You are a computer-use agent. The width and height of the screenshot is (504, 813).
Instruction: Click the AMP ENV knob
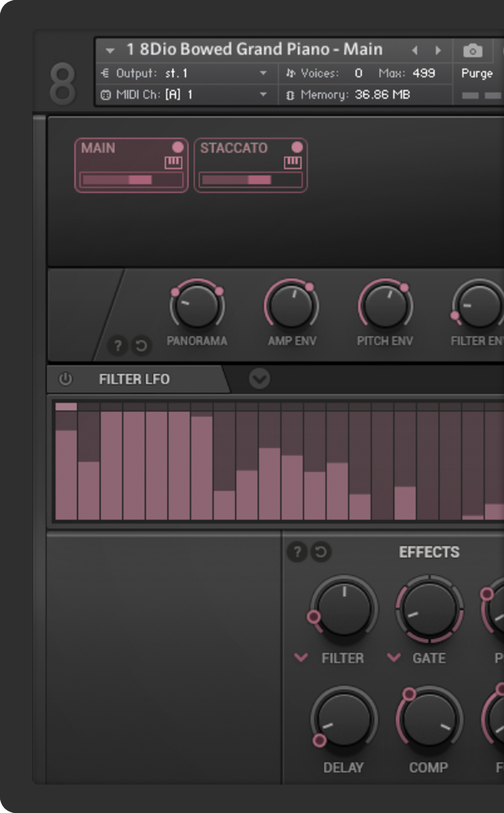click(291, 307)
